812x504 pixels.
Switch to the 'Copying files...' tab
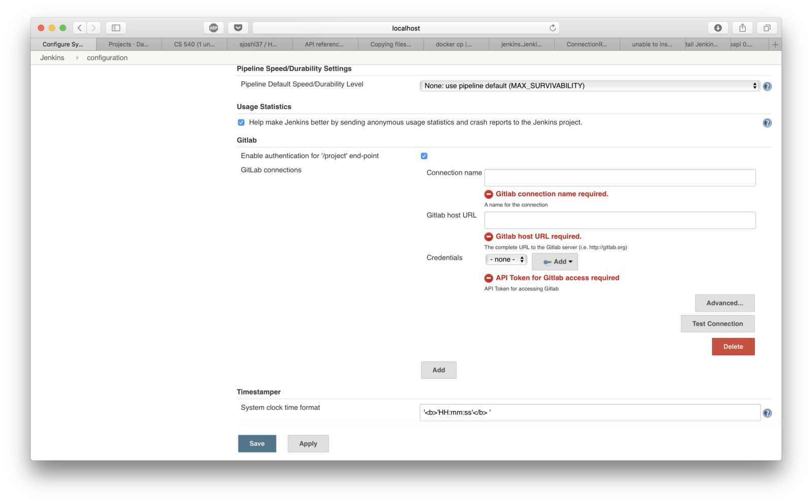[390, 45]
